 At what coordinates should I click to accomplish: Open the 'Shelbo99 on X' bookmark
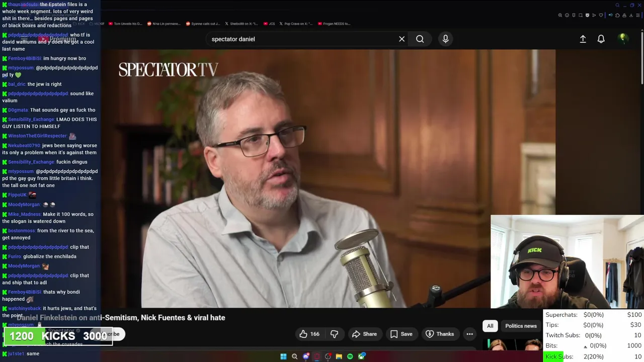click(x=241, y=24)
